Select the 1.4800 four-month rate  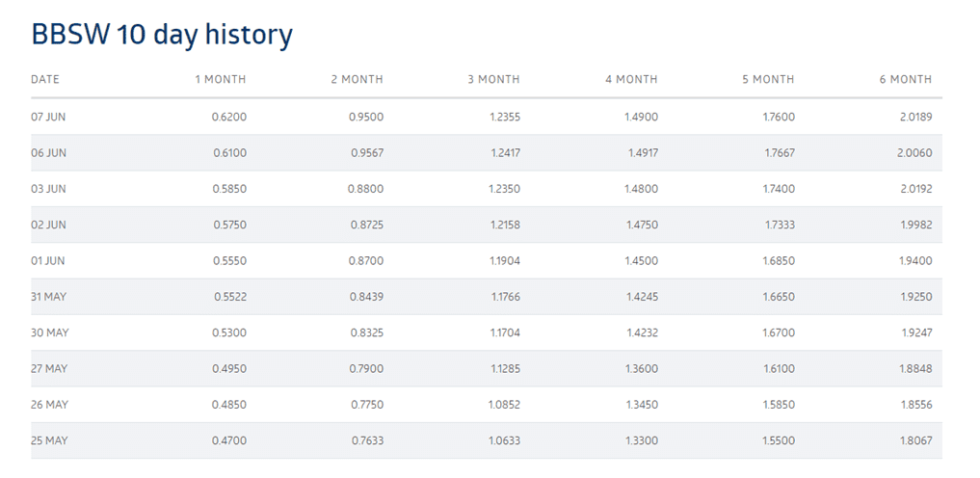[x=642, y=189]
